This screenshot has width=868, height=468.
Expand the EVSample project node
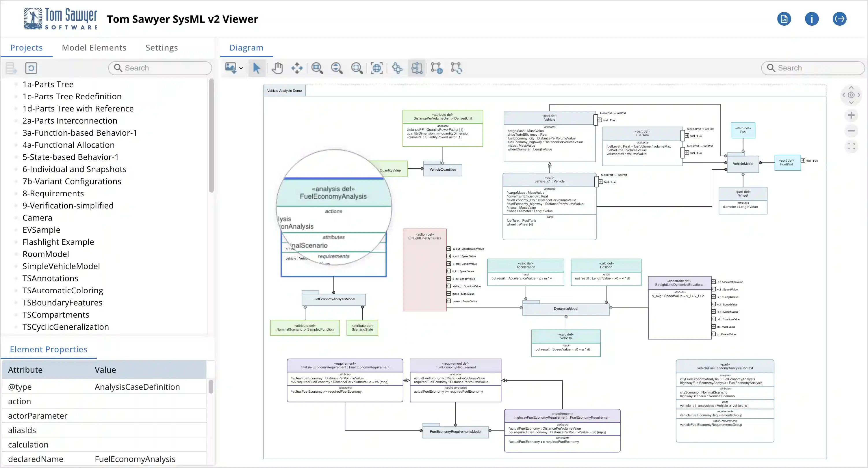(16, 230)
